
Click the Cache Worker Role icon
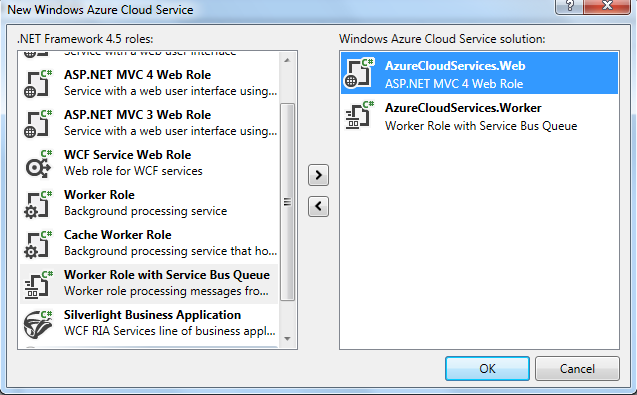[39, 244]
